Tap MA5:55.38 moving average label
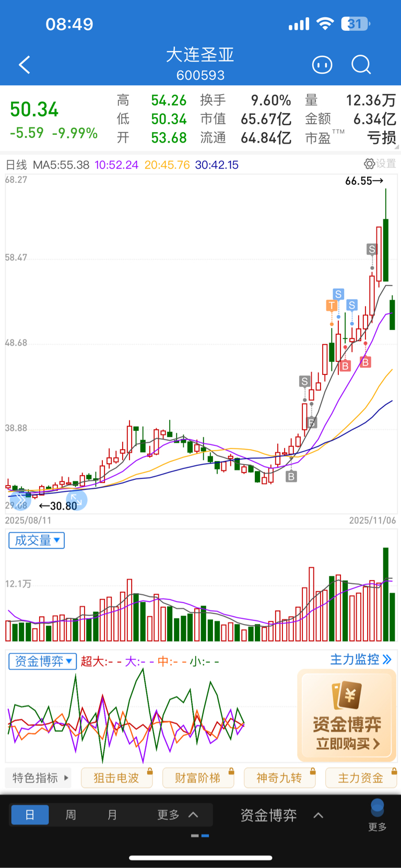 click(61, 165)
